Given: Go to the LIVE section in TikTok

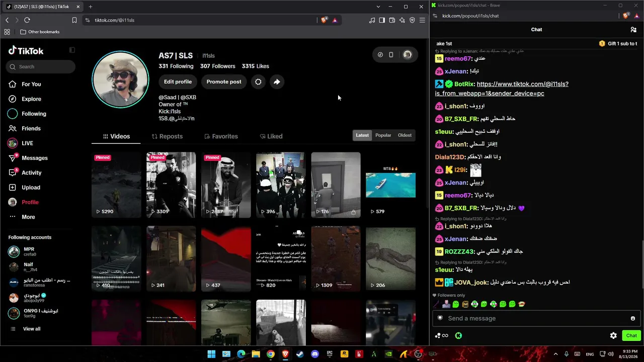Looking at the screenshot, I should click(27, 143).
